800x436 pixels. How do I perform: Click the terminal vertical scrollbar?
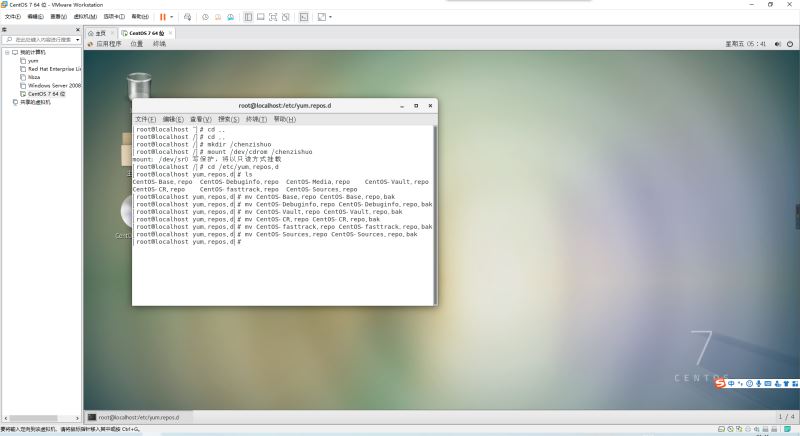pyautogui.click(x=435, y=215)
